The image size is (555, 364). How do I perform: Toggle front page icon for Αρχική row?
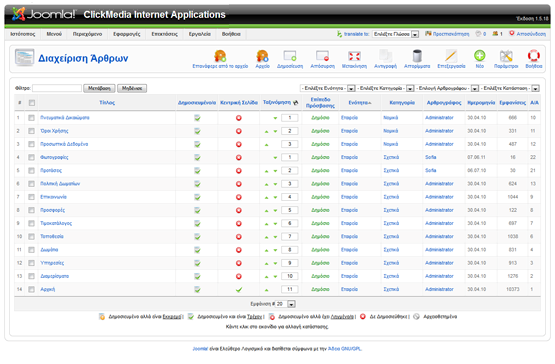239,290
